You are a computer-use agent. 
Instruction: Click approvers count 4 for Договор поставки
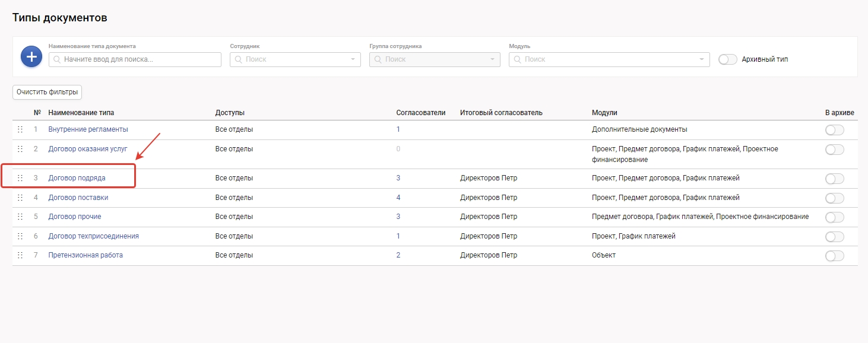click(398, 198)
